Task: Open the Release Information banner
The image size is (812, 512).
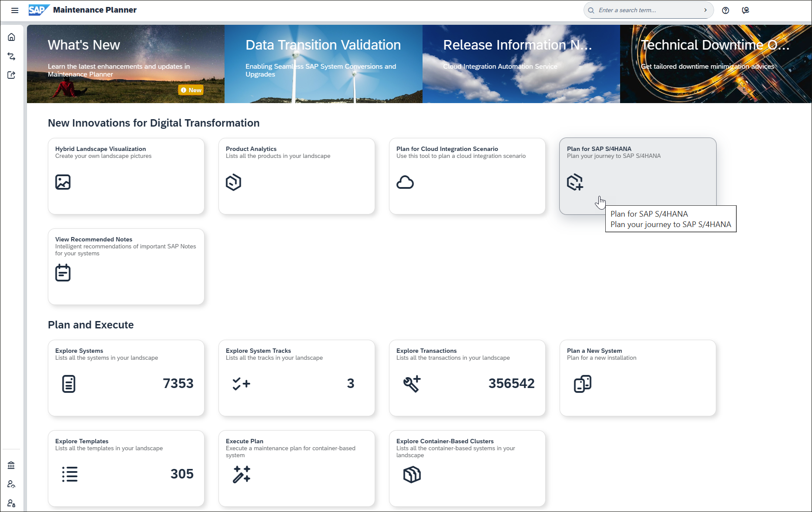Action: click(x=521, y=64)
